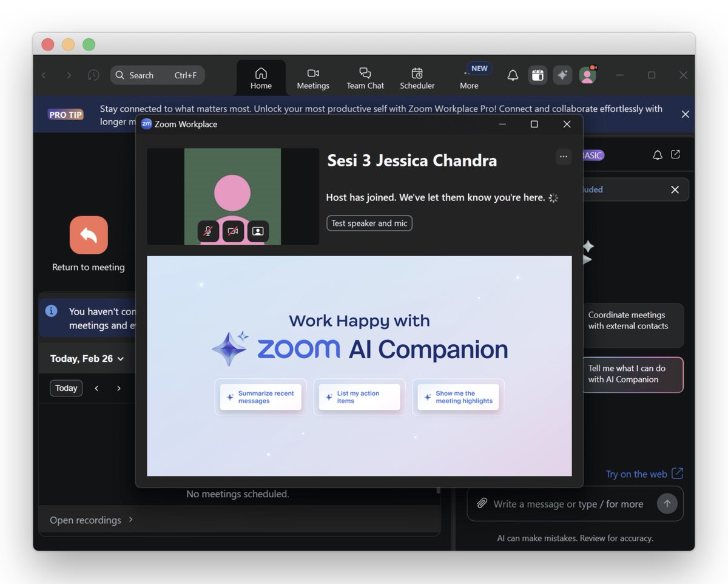
Task: Open the More menu tab
Action: [x=469, y=78]
